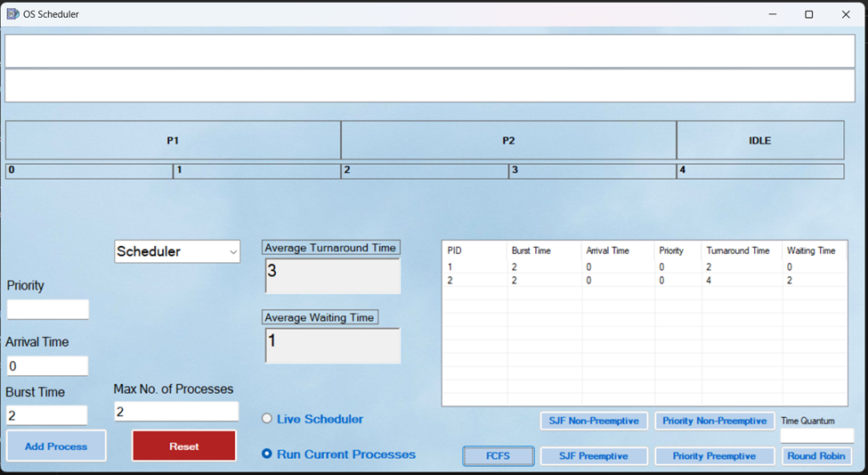
Task: Click the top empty white text panel
Action: coord(430,51)
